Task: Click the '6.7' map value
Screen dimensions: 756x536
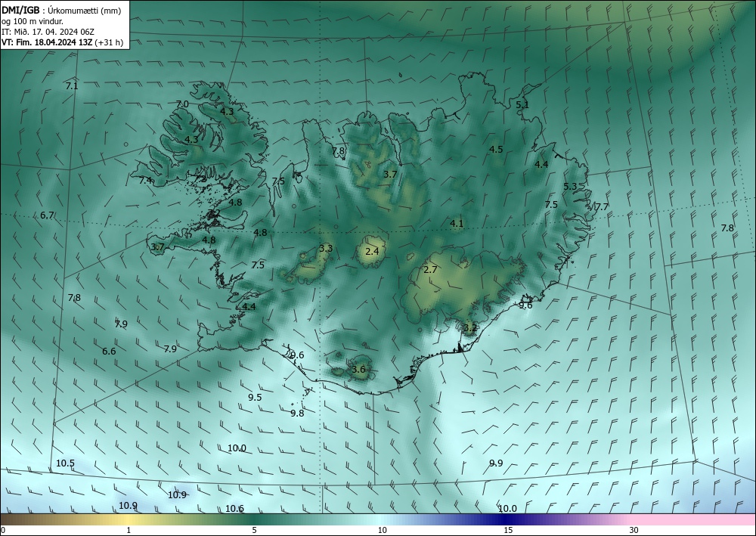Action: click(47, 215)
